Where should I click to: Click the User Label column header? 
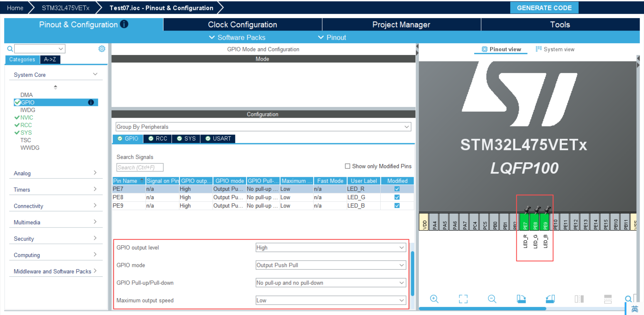coord(364,180)
